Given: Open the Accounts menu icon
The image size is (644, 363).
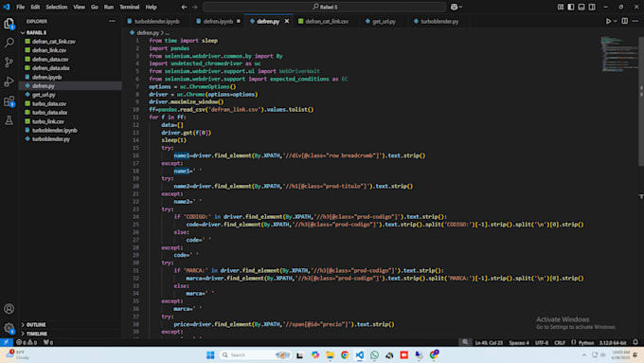Looking at the screenshot, I should (x=9, y=309).
